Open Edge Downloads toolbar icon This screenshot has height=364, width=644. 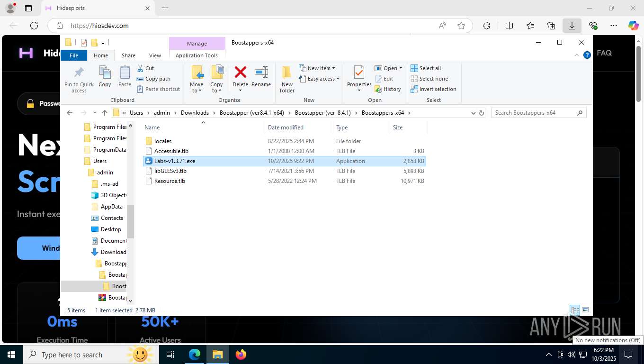coord(572,26)
